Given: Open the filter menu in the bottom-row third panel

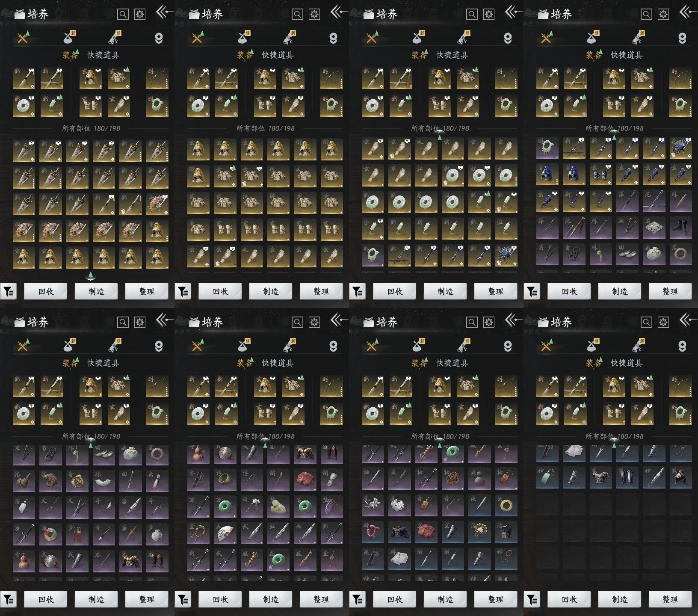Looking at the screenshot, I should click(x=358, y=600).
